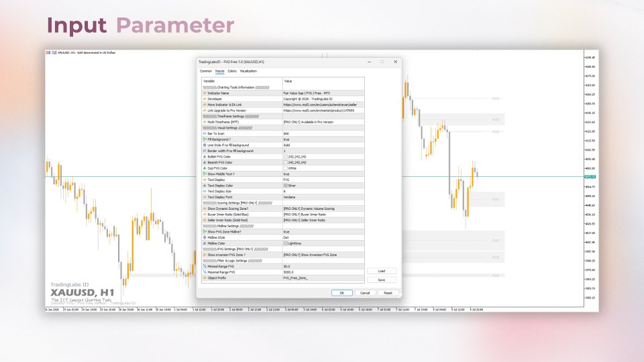The height and width of the screenshot is (362, 644).
Task: Edit the Minimal Range FVG value
Action: [x=323, y=266]
